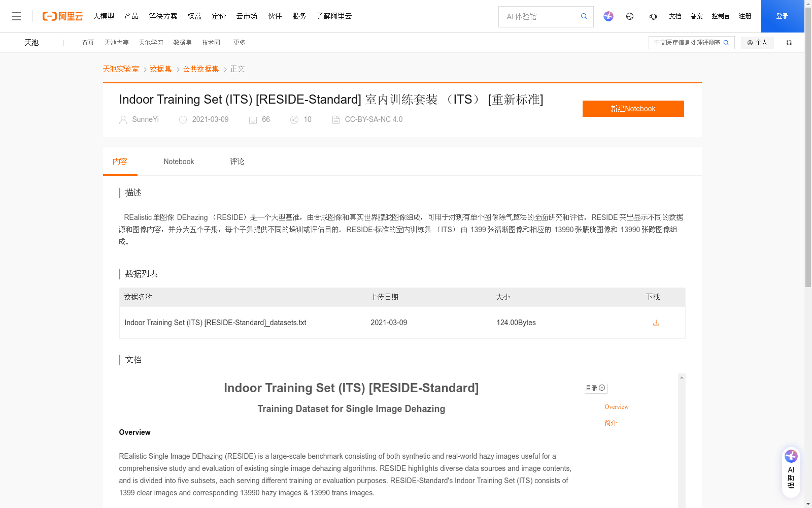Open 数据集 in Tianchi navigation bar

182,43
